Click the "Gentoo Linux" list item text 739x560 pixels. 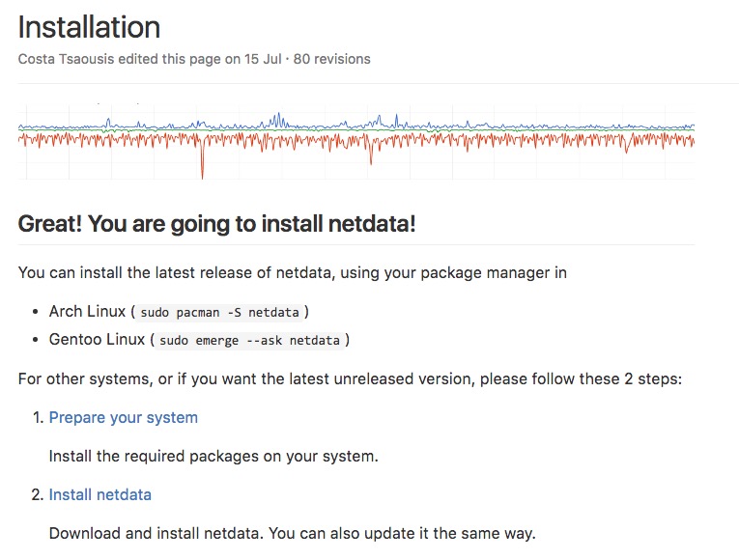(x=97, y=339)
